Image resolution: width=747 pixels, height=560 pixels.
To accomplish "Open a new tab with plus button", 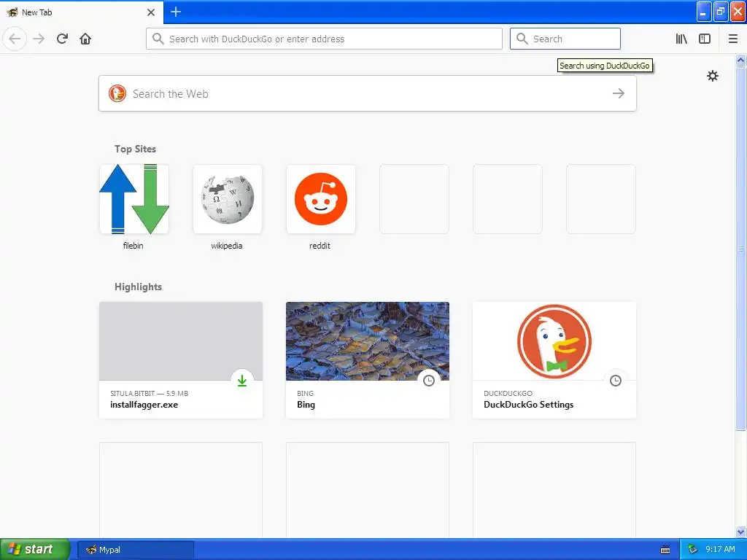I will pyautogui.click(x=176, y=12).
